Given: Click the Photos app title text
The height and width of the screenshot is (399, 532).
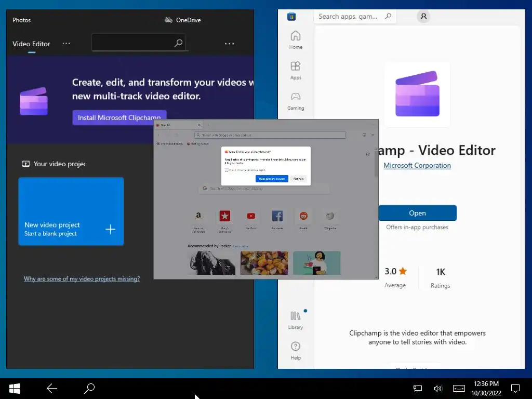Looking at the screenshot, I should tap(22, 20).
